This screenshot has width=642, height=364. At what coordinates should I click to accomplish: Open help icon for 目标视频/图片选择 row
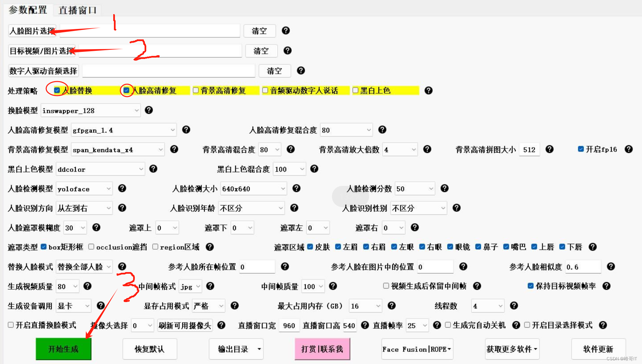tap(287, 51)
